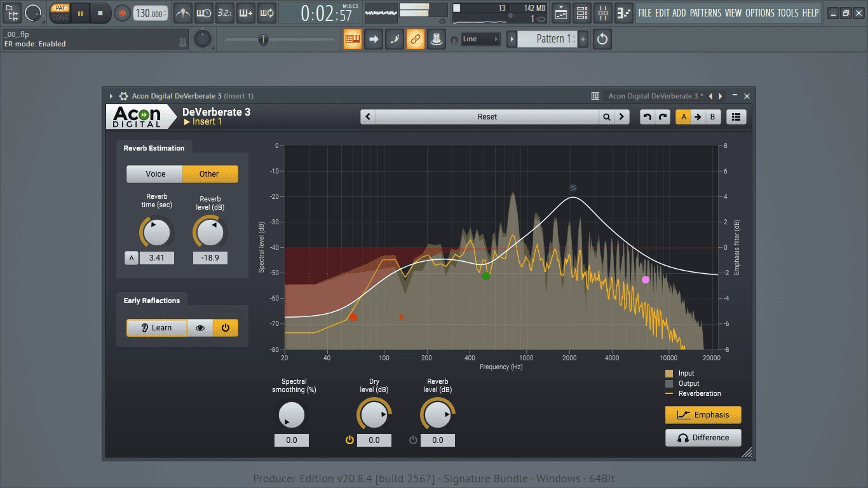This screenshot has width=868, height=488.
Task: Arm the record button
Action: 121,13
